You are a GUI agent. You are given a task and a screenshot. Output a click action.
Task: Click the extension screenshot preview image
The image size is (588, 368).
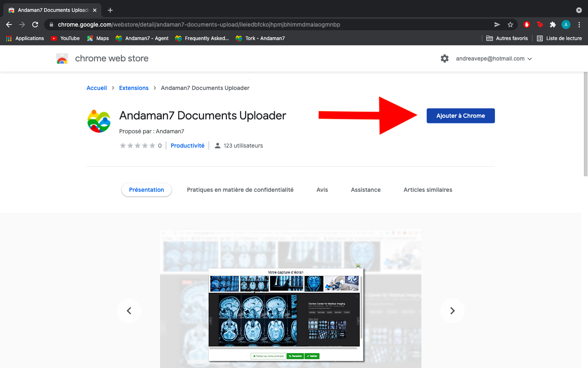click(290, 298)
